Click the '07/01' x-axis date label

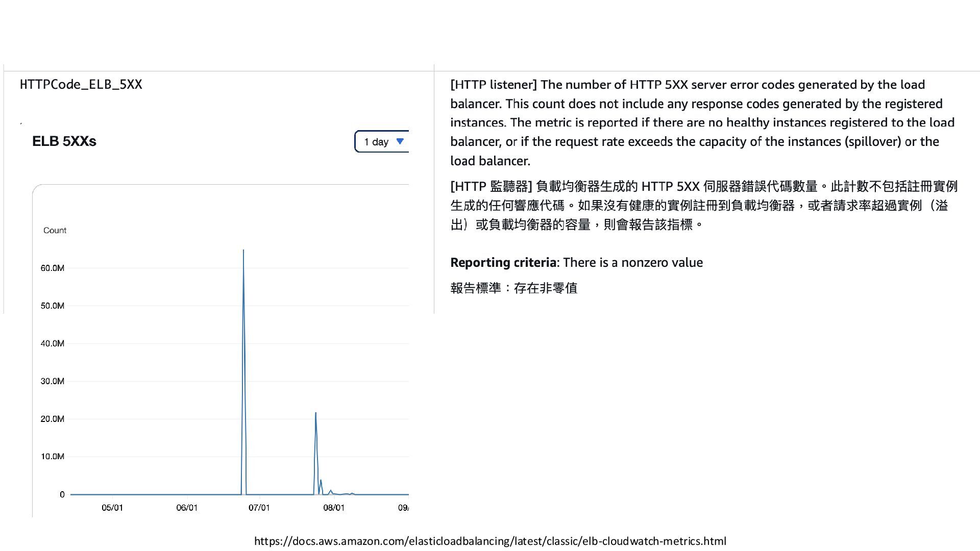259,508
